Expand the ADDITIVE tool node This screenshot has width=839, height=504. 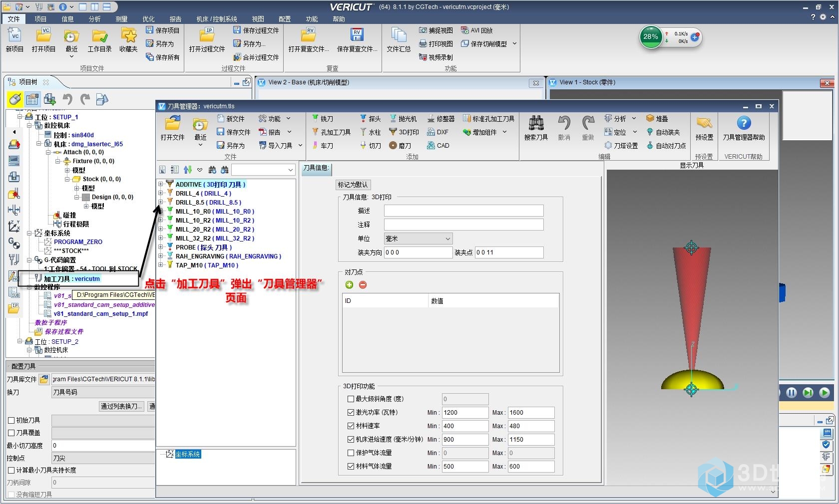point(161,184)
